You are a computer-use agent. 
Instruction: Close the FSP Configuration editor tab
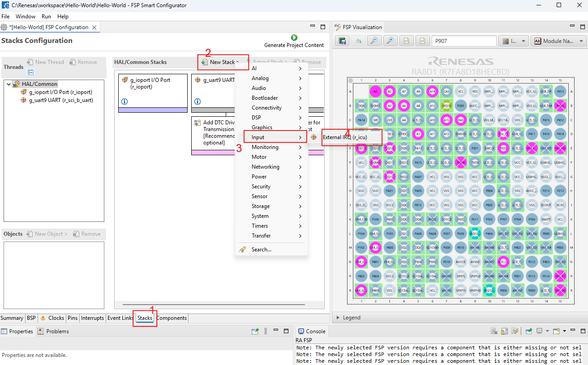(x=94, y=27)
